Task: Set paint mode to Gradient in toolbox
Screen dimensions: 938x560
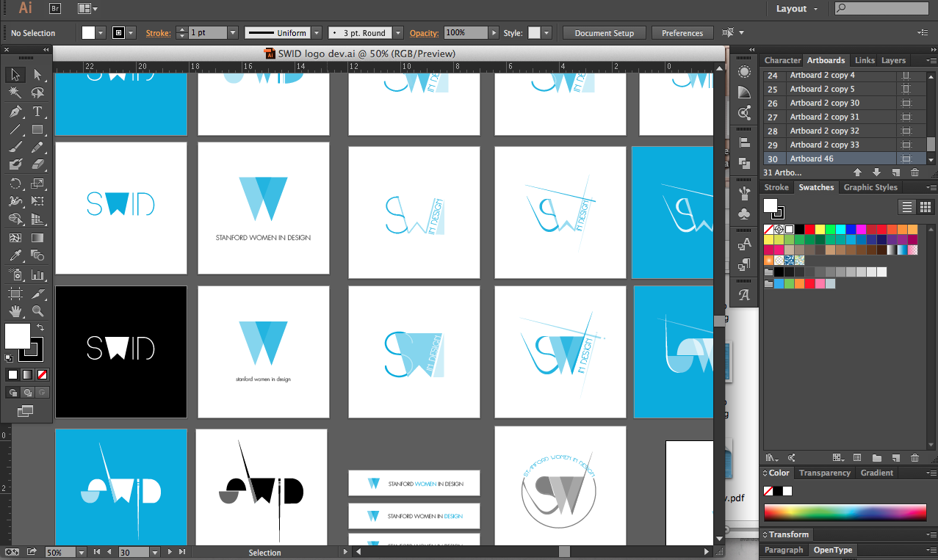Action: (x=27, y=374)
